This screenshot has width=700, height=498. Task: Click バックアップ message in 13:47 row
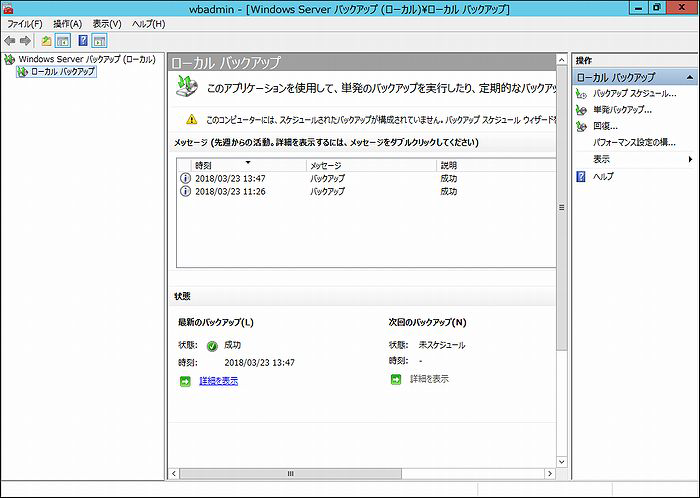[327, 178]
